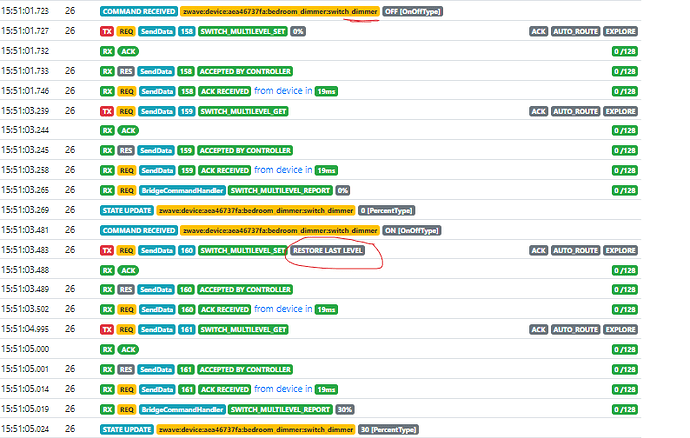
Task: Click EXPLORE flag in the 15:51:01.727 row
Action: point(620,31)
